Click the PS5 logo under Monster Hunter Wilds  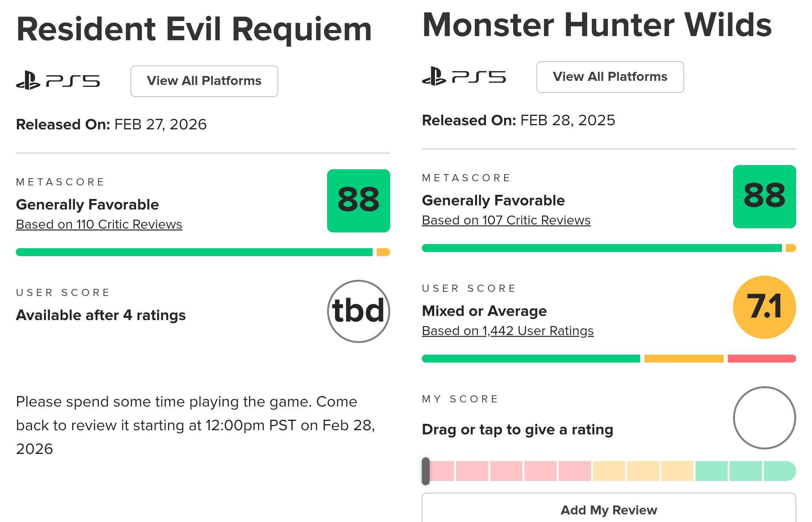point(464,76)
